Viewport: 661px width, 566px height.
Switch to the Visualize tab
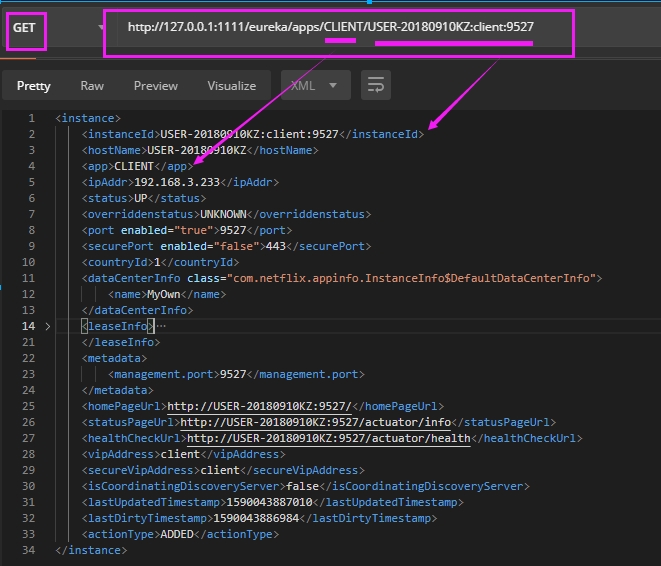pyautogui.click(x=231, y=86)
